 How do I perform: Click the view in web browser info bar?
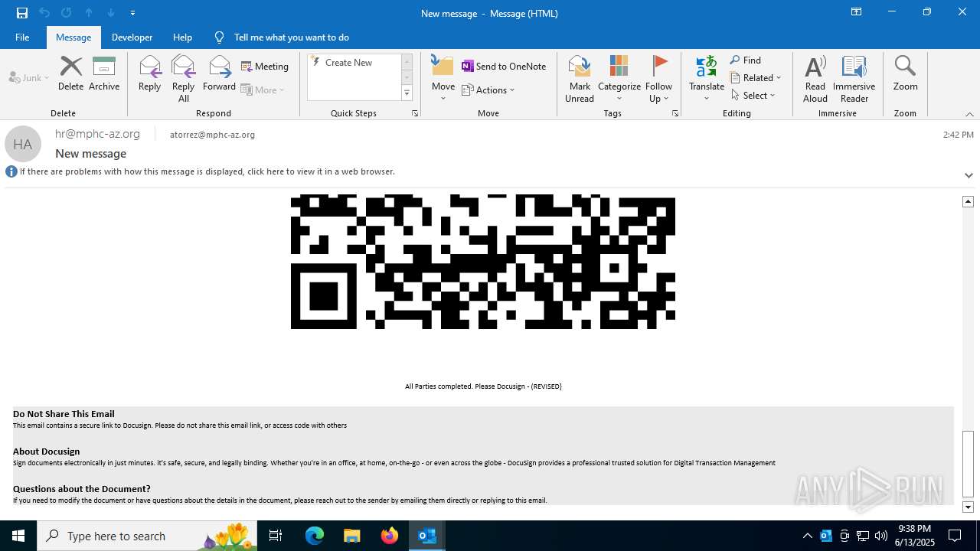[207, 171]
